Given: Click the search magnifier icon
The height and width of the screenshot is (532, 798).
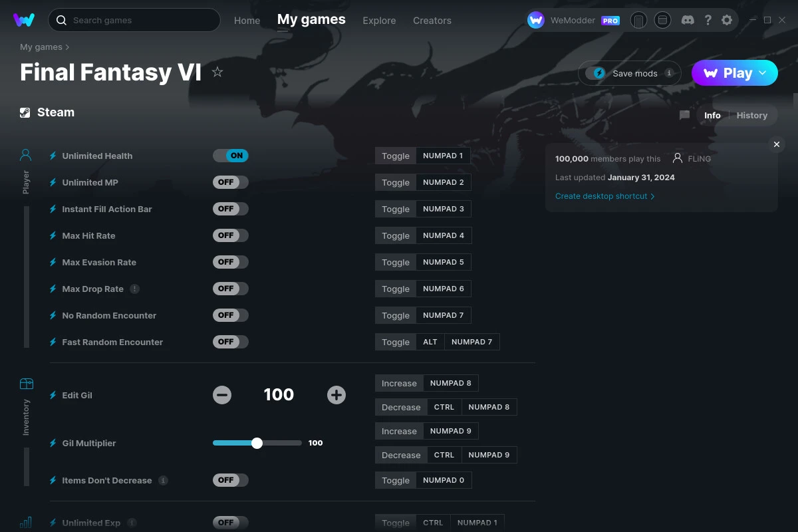Looking at the screenshot, I should pyautogui.click(x=61, y=20).
